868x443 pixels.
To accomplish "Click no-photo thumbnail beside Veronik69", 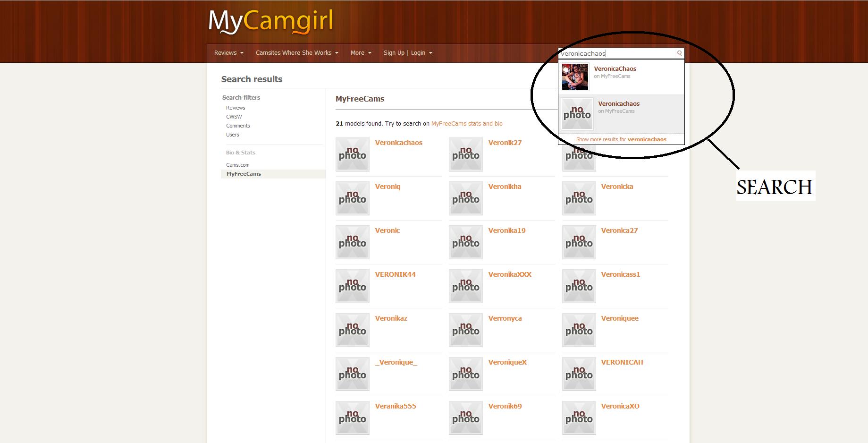I will coord(466,418).
